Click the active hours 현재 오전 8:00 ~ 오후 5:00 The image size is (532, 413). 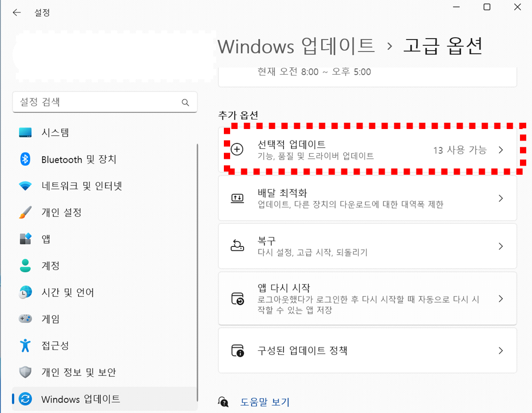(x=314, y=72)
